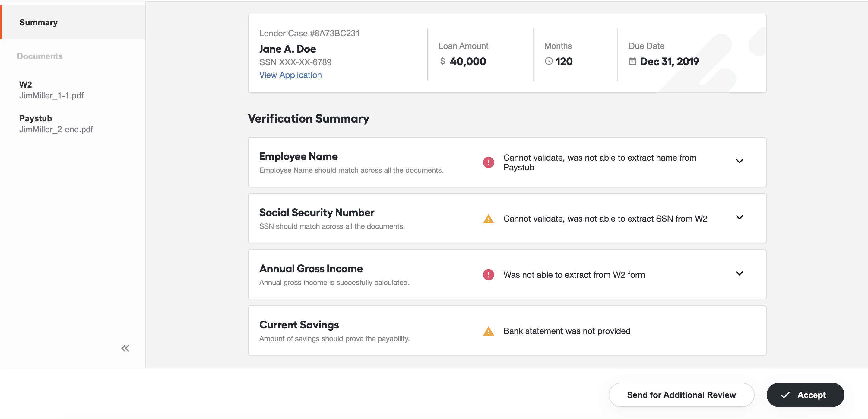Screen dimensions: 868x419
Task: Click warning triangle for Social Security Number
Action: pyautogui.click(x=488, y=219)
